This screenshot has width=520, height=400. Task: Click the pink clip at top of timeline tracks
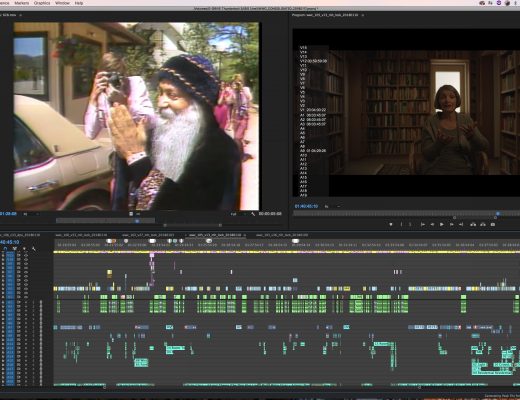(x=152, y=255)
